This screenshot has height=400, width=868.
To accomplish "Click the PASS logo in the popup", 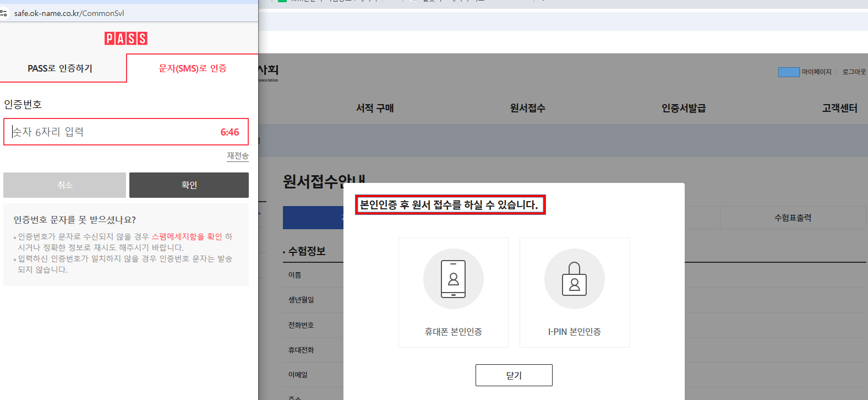I will click(126, 39).
